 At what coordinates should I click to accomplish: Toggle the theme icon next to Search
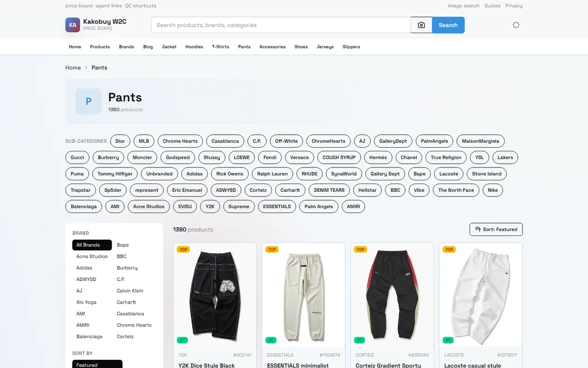pyautogui.click(x=516, y=25)
